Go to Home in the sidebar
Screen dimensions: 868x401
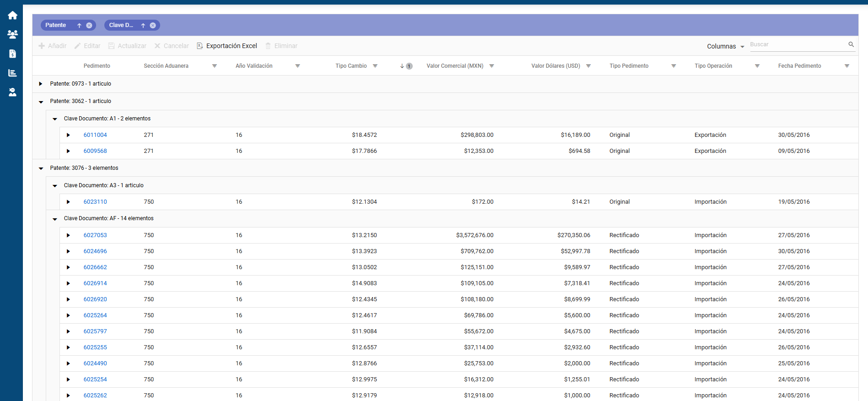12,16
